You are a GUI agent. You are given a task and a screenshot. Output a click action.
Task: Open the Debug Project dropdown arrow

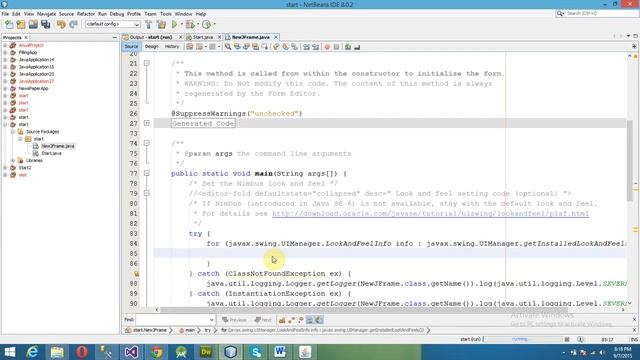pos(198,24)
